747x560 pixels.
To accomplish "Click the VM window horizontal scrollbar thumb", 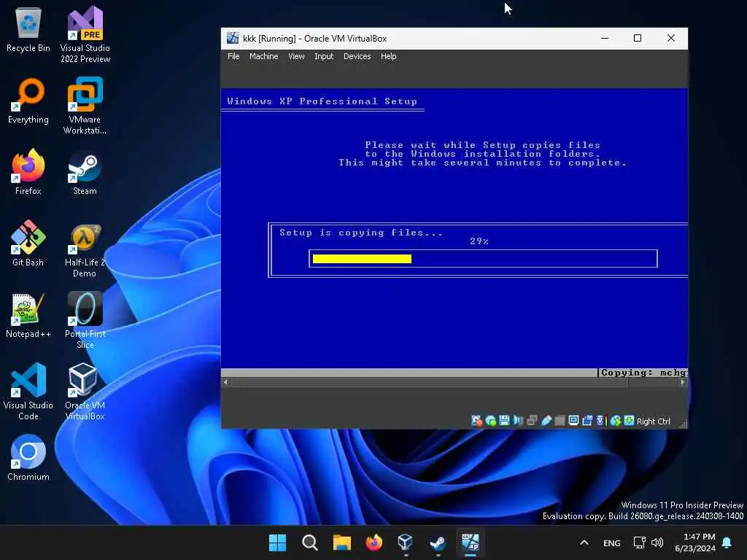I will click(429, 382).
